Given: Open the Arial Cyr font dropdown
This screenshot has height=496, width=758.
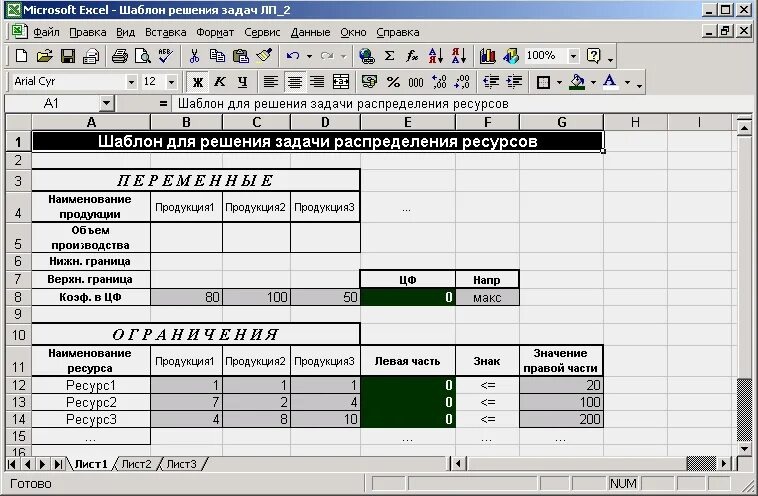Looking at the screenshot, I should pos(131,82).
